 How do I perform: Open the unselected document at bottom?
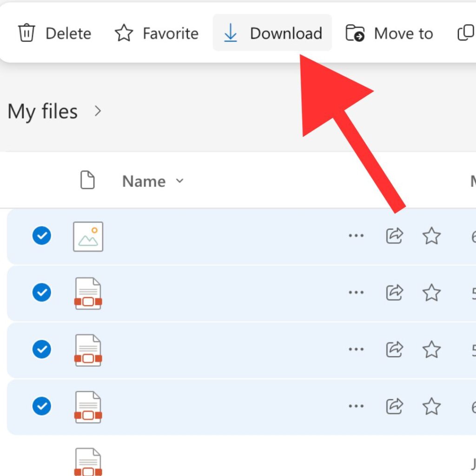[x=88, y=462]
